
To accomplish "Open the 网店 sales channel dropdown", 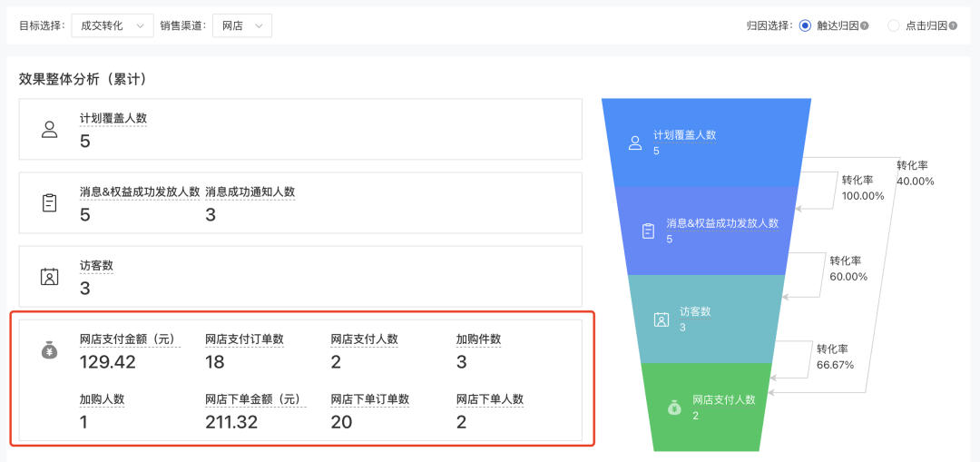I will click(242, 25).
